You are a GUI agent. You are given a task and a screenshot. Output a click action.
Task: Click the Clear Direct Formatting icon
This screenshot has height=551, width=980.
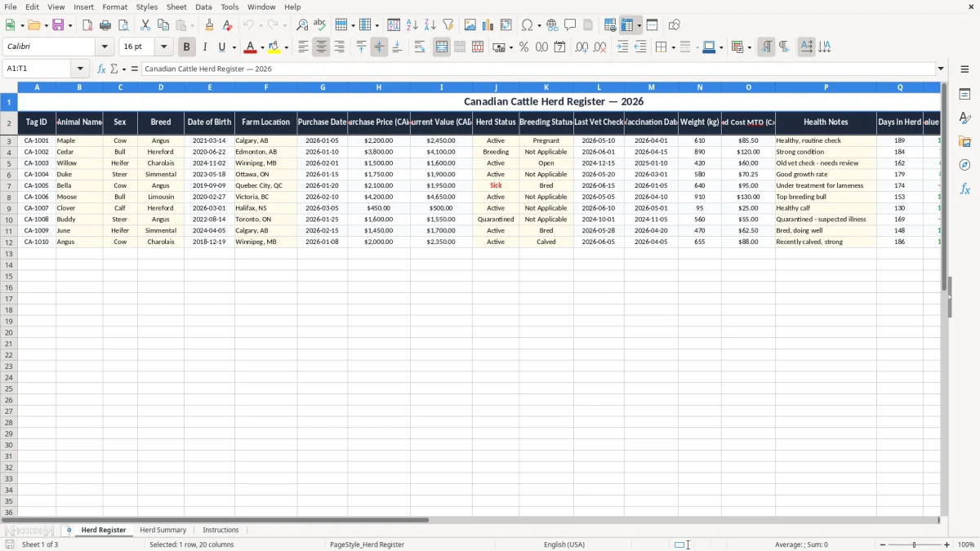pos(227,25)
